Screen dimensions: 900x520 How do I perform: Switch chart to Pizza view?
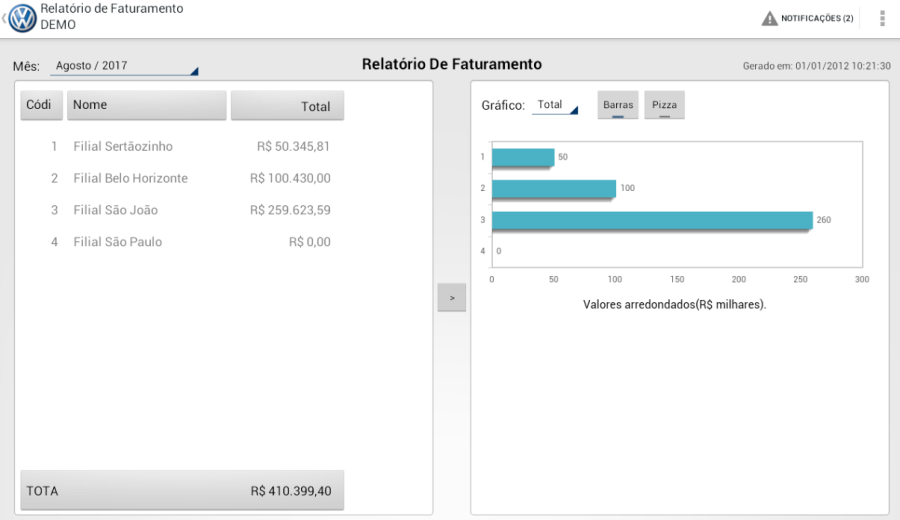[x=664, y=105]
